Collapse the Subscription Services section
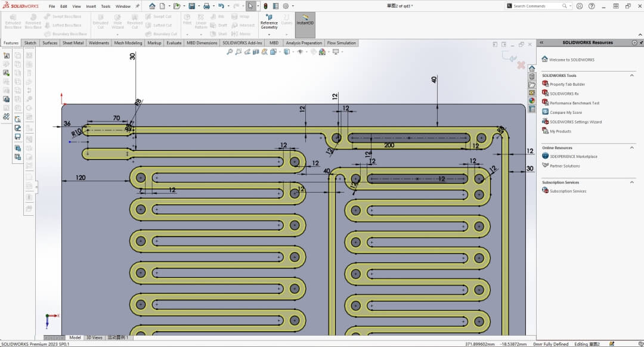 click(x=631, y=182)
